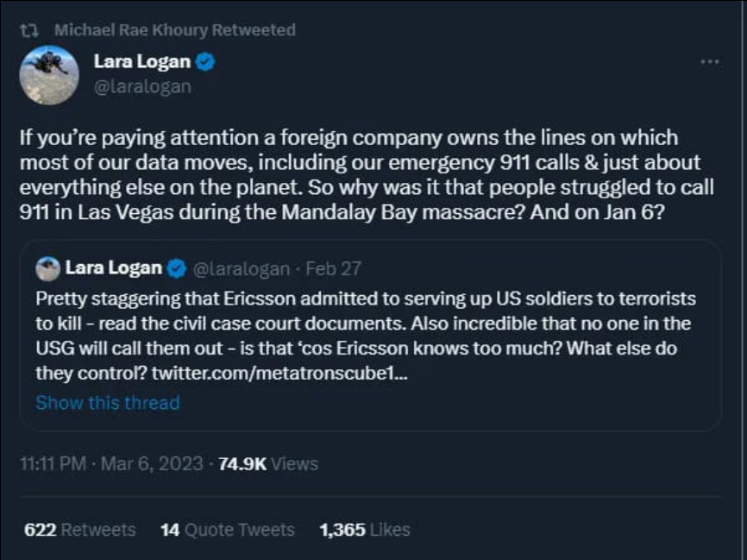Click the verified badge in the quoted tweet

point(177,268)
